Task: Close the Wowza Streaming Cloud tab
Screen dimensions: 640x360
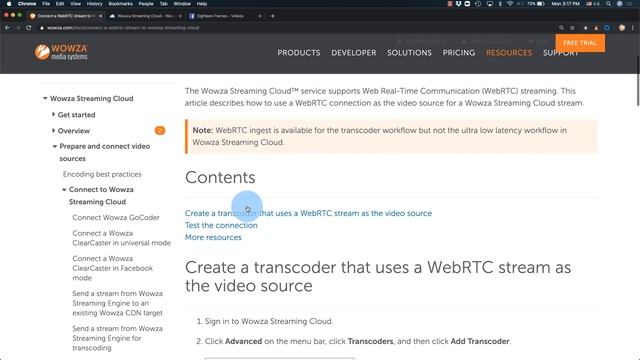Action: pyautogui.click(x=180, y=16)
